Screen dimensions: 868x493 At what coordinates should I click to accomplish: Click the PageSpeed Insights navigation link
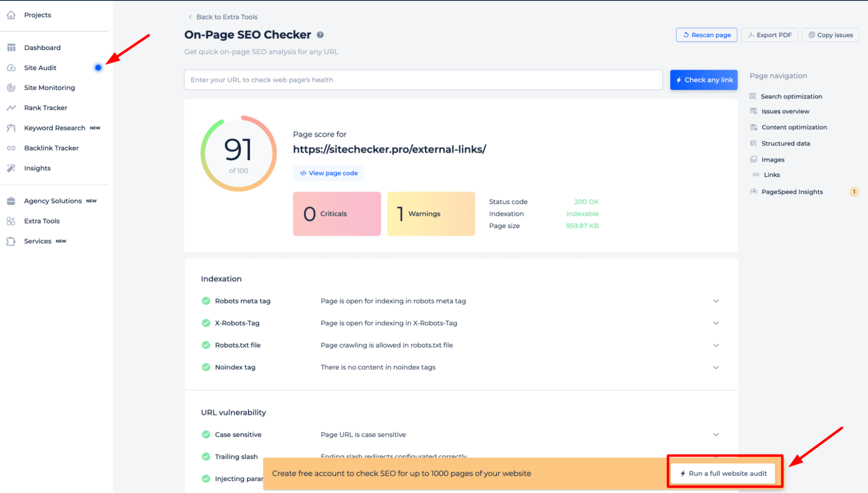click(x=792, y=192)
